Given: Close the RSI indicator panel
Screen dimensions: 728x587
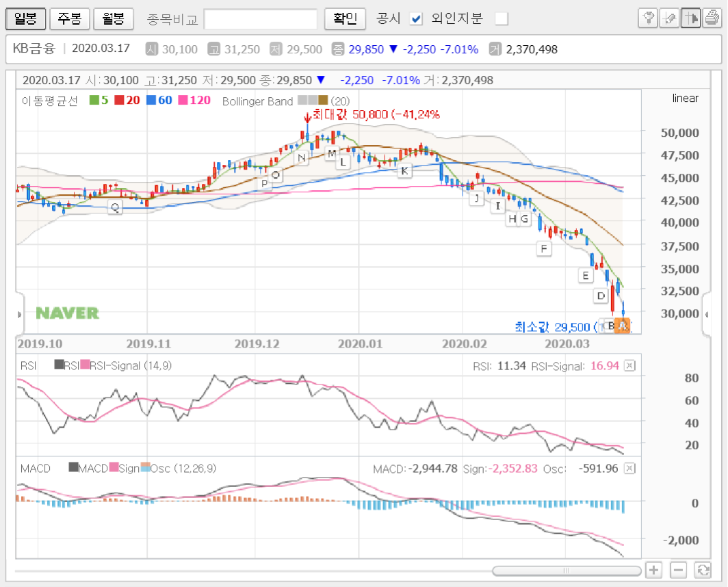Looking at the screenshot, I should point(629,366).
